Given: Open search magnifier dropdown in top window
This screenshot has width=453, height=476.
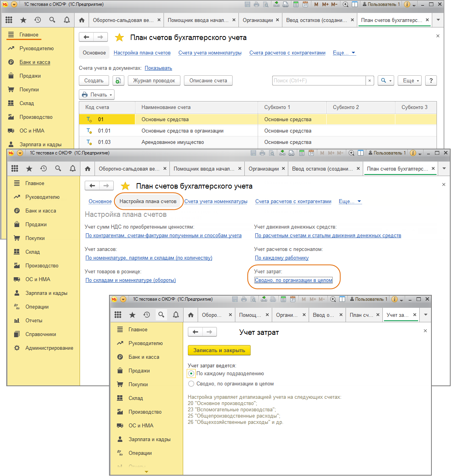Looking at the screenshot, I should point(386,80).
